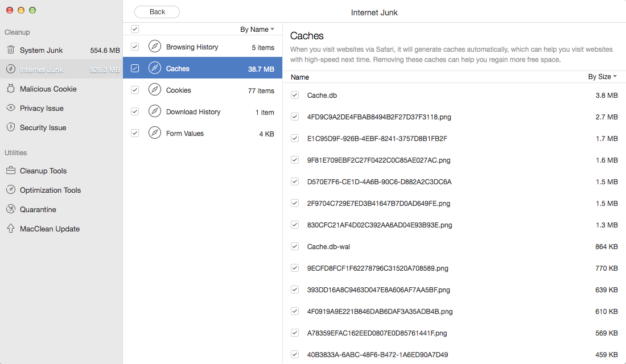The width and height of the screenshot is (626, 364).
Task: Open the By Name sort dropdown
Action: click(x=257, y=29)
